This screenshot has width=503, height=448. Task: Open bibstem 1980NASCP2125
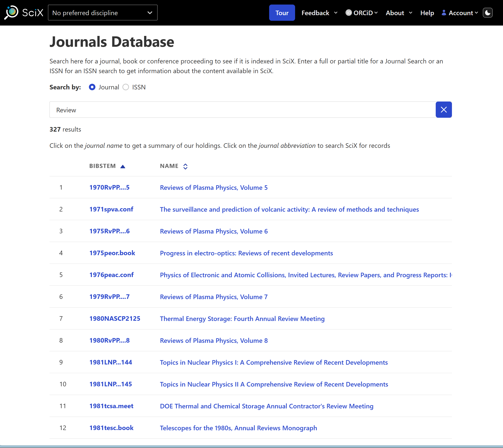[115, 319]
